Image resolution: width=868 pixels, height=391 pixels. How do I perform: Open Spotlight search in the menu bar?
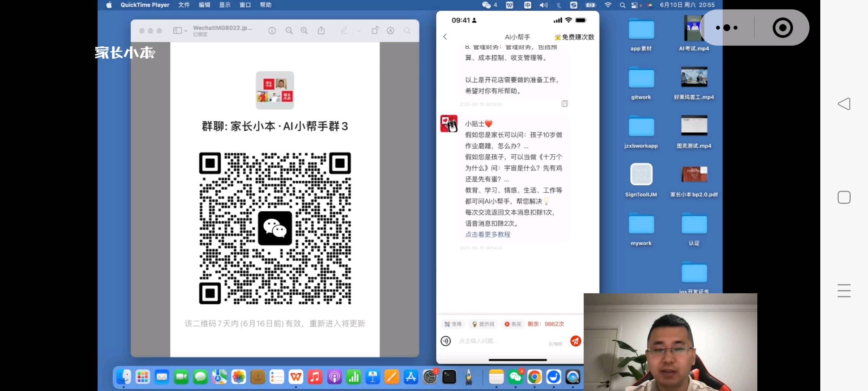[x=622, y=5]
